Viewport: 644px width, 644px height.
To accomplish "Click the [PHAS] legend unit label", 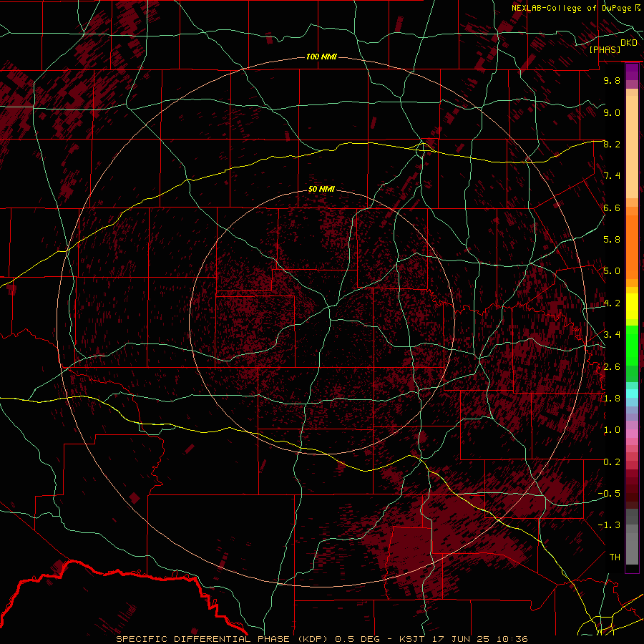I will point(605,49).
